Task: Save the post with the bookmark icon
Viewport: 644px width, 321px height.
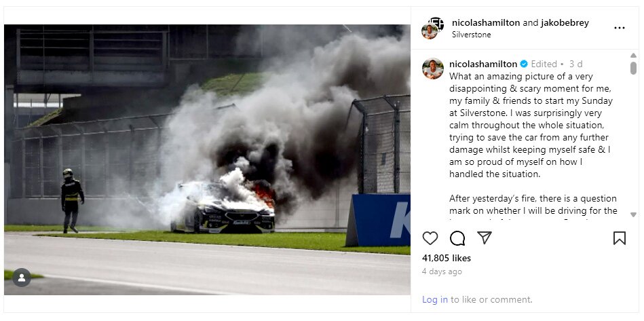Action: coord(620,238)
